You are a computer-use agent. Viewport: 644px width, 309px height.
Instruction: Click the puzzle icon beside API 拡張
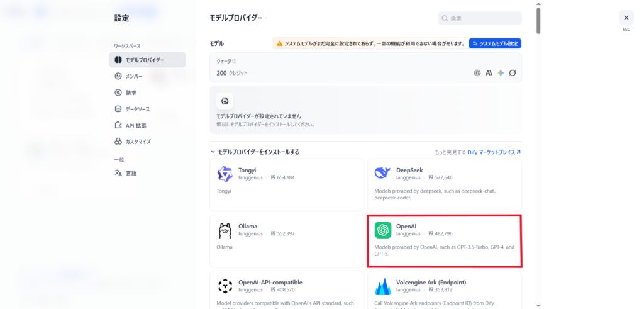click(118, 125)
